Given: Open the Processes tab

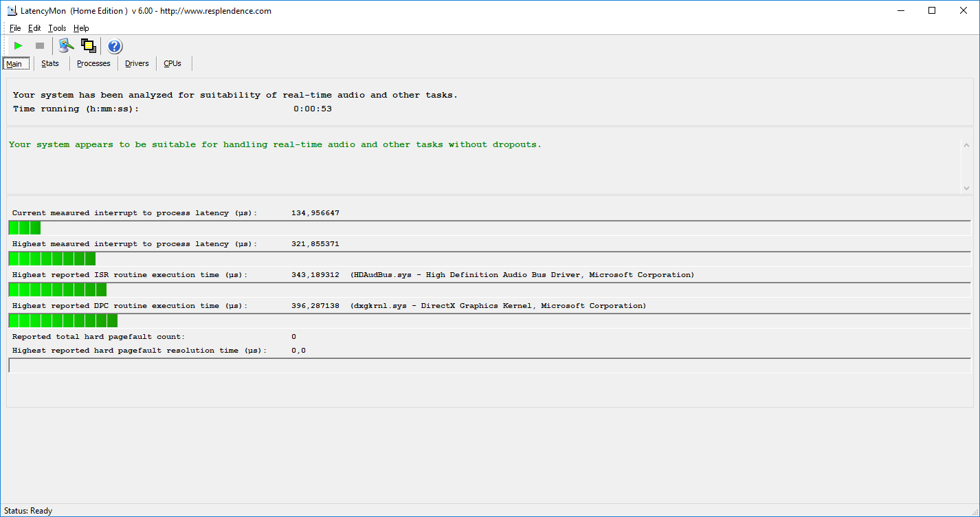Looking at the screenshot, I should pyautogui.click(x=93, y=63).
